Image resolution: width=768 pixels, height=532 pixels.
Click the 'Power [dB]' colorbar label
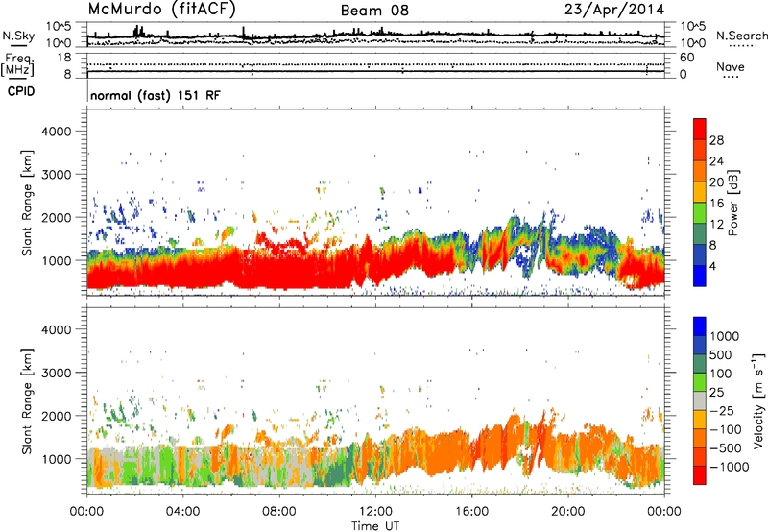733,203
